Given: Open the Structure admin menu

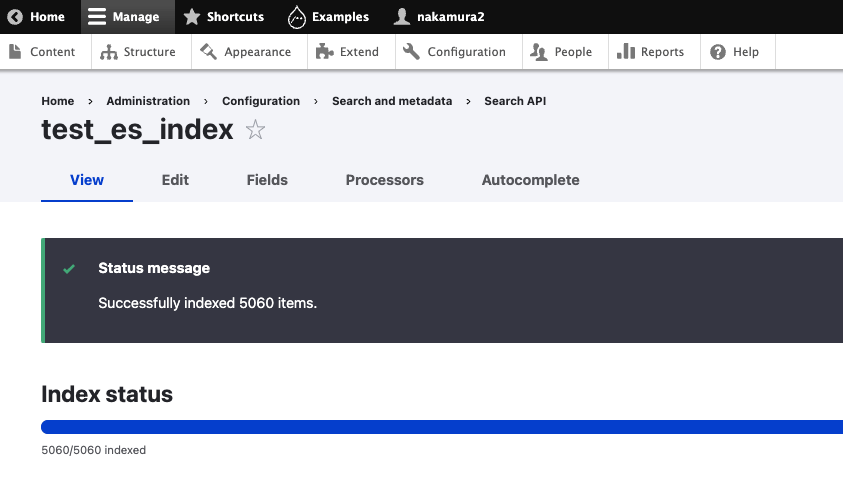Looking at the screenshot, I should pos(141,52).
